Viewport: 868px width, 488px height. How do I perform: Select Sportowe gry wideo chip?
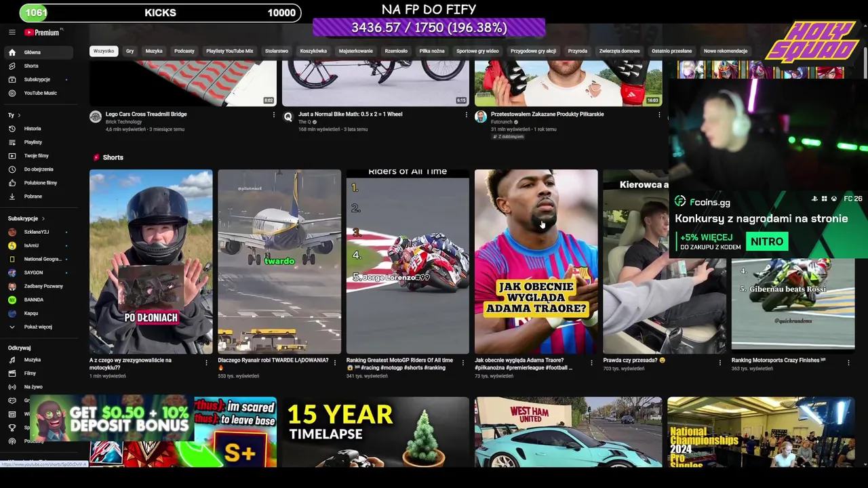point(477,51)
